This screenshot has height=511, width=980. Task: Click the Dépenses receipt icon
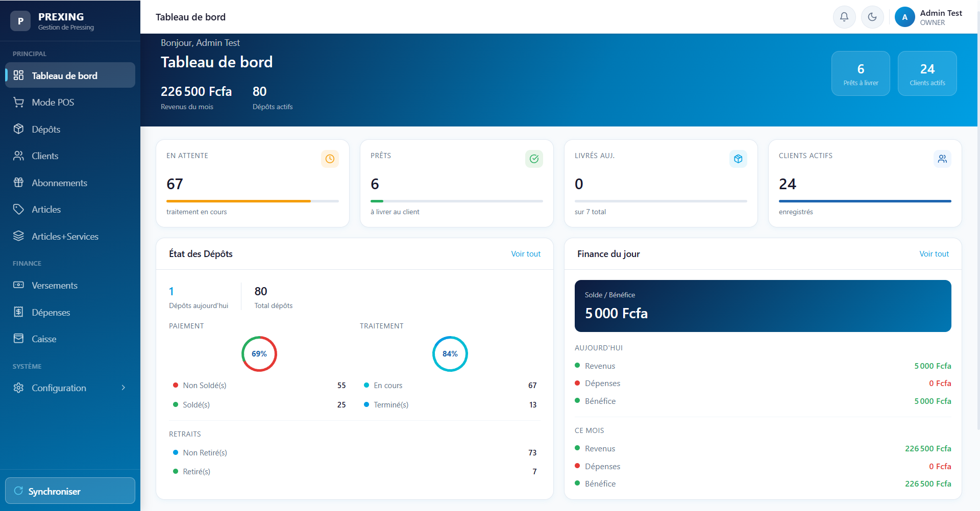point(19,312)
